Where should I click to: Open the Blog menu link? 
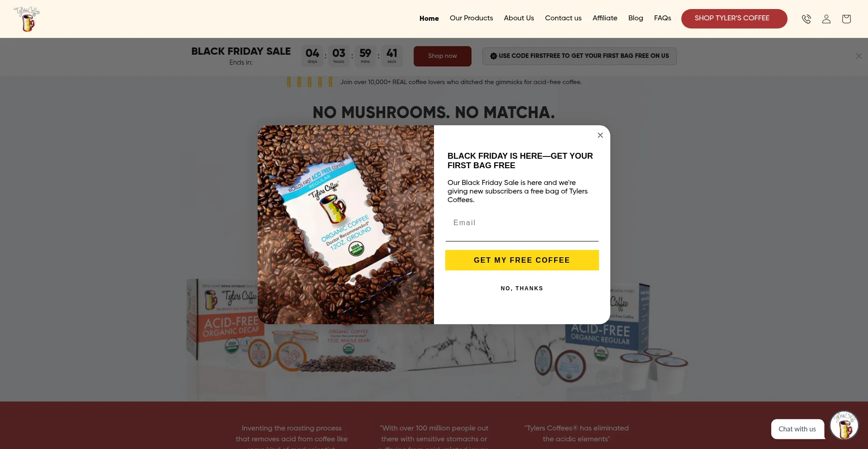click(x=636, y=18)
